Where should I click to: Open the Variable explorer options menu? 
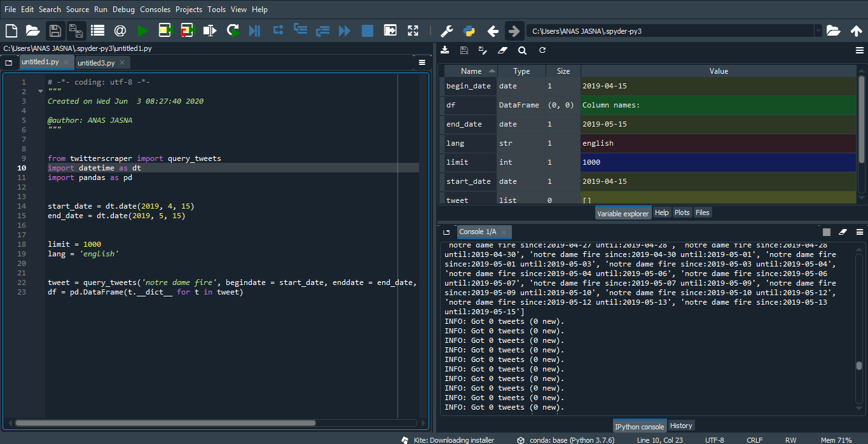pyautogui.click(x=859, y=50)
